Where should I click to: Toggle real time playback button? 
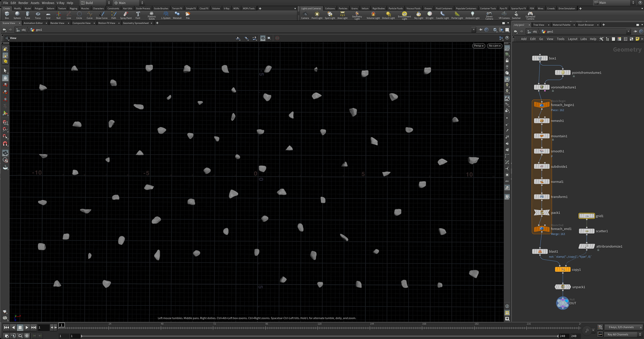(27, 335)
